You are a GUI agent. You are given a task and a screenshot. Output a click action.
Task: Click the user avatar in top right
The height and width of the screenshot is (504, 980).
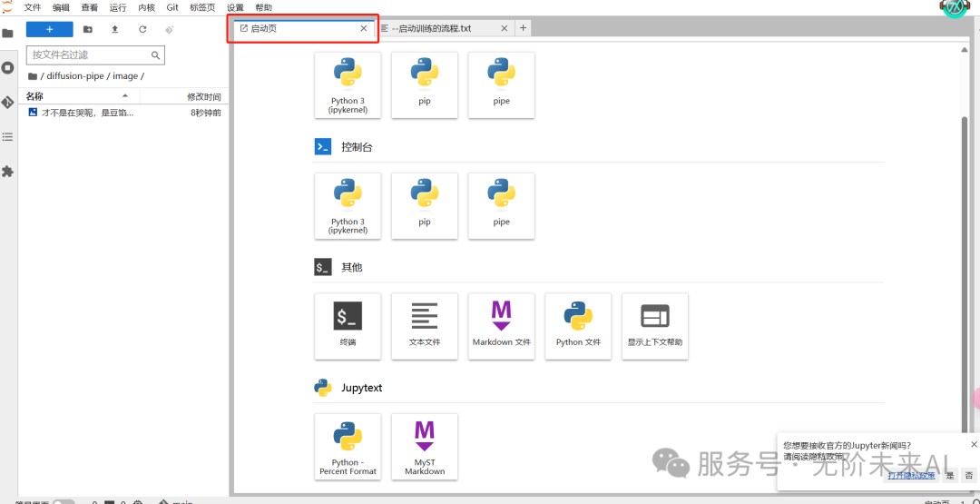point(954,7)
